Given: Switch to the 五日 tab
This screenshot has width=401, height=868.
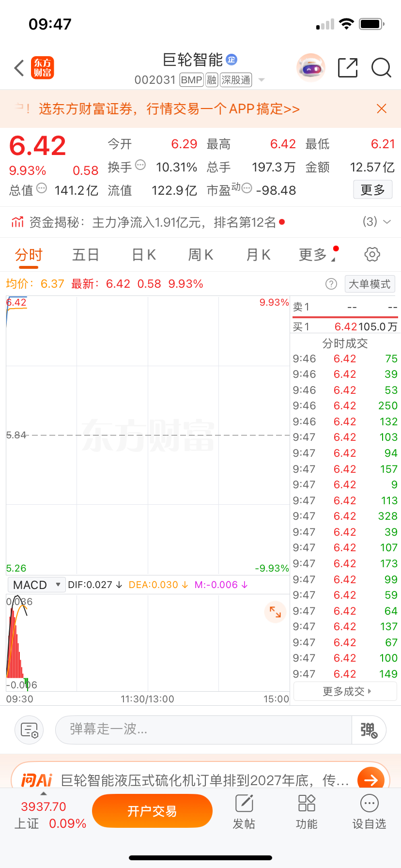Looking at the screenshot, I should 86,254.
